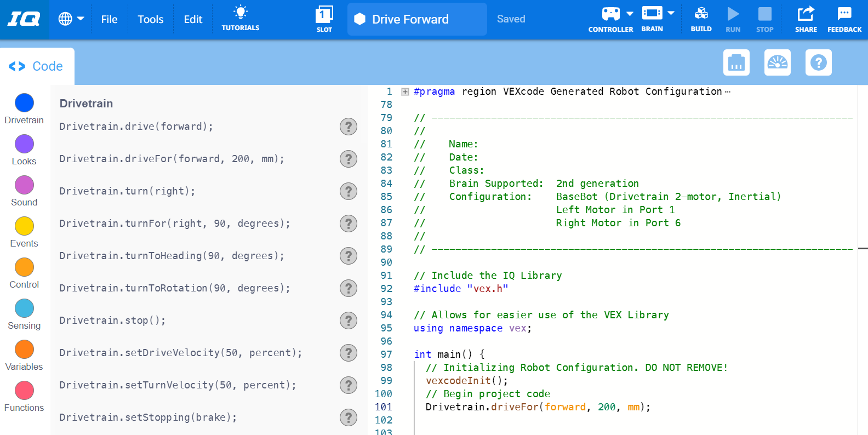
Task: Expand the Brain dropdown arrow
Action: [671, 13]
